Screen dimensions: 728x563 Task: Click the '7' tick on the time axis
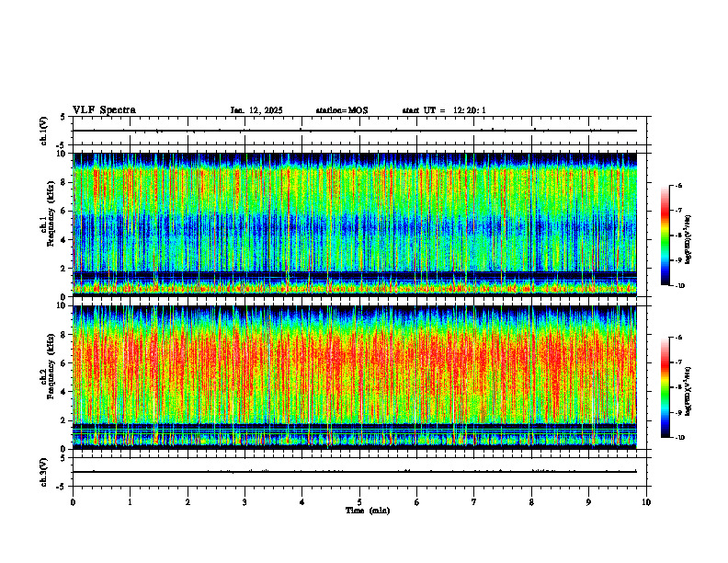pos(474,502)
